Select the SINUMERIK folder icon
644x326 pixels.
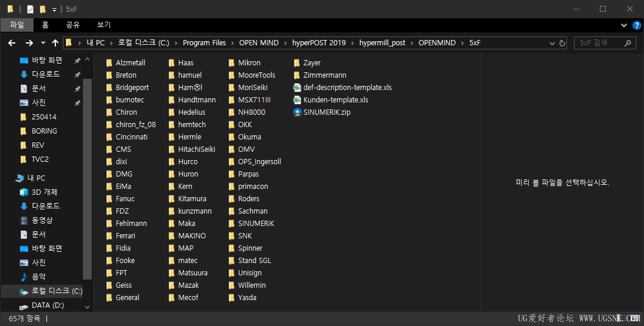232,224
